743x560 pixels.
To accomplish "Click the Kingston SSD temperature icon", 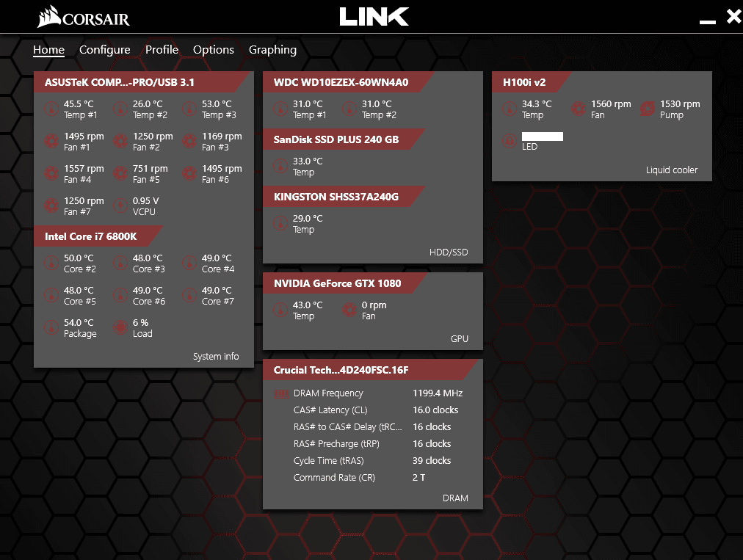I will tap(280, 224).
